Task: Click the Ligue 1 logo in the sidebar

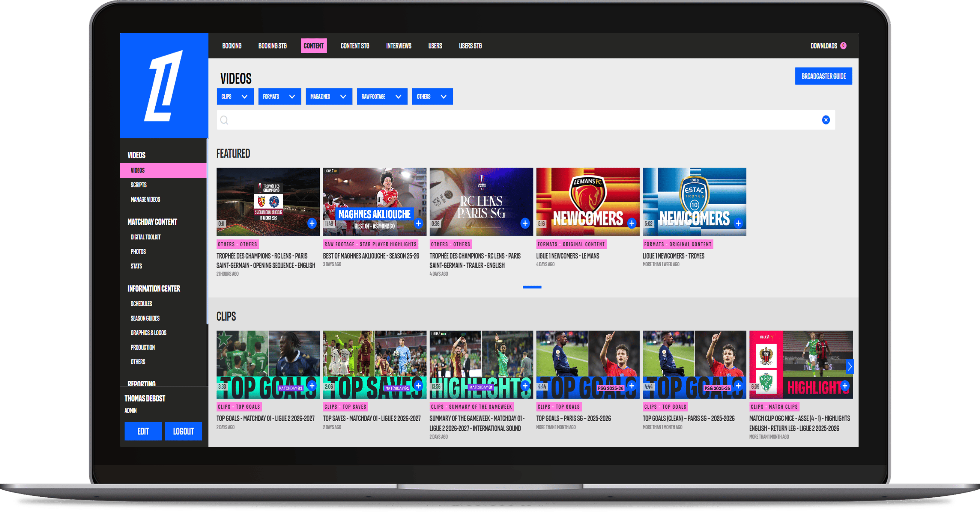Action: point(164,85)
